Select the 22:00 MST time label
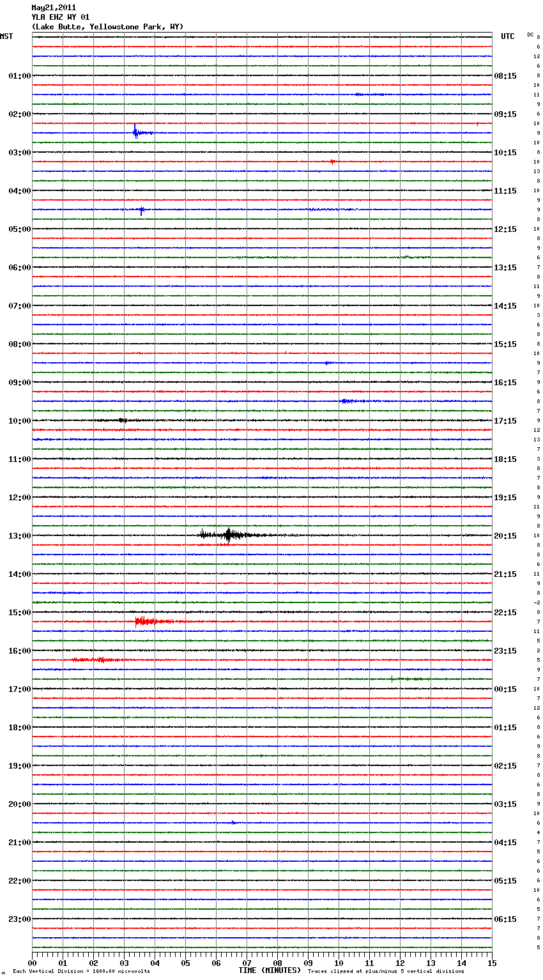Screen dimensions: 543x980 (20, 881)
